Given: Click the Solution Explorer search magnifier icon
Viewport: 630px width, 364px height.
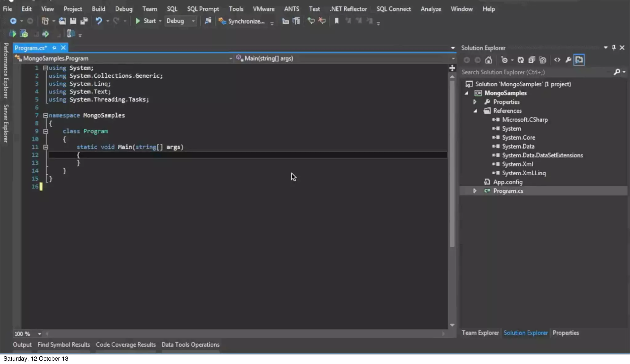Looking at the screenshot, I should (617, 72).
